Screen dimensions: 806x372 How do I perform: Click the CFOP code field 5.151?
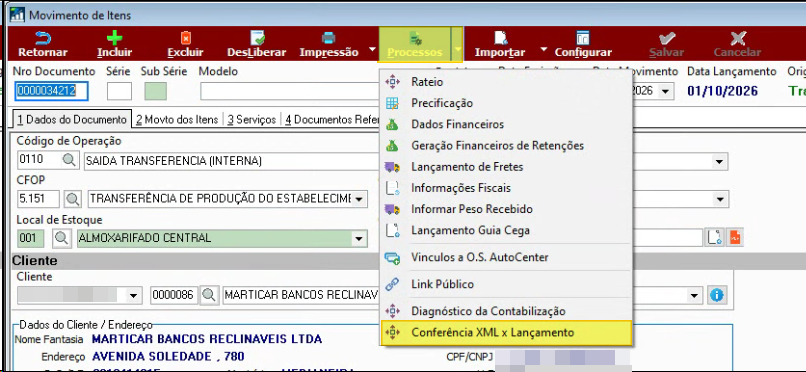pyautogui.click(x=38, y=199)
